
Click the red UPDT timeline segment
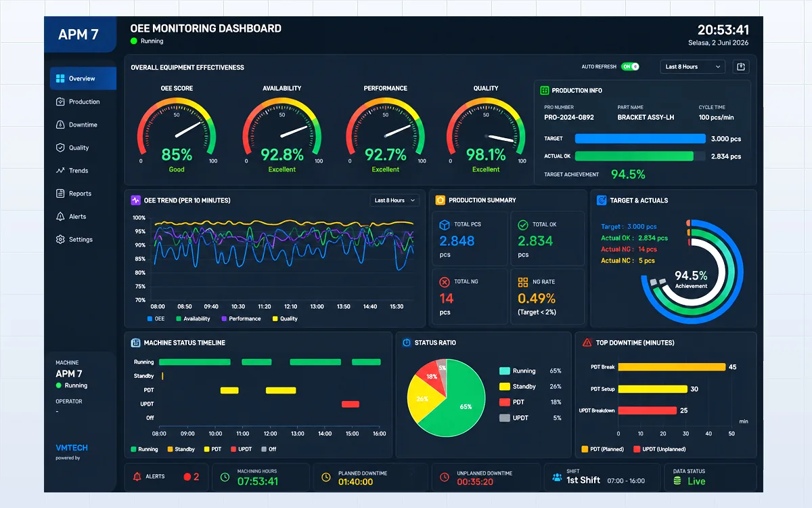click(x=351, y=404)
